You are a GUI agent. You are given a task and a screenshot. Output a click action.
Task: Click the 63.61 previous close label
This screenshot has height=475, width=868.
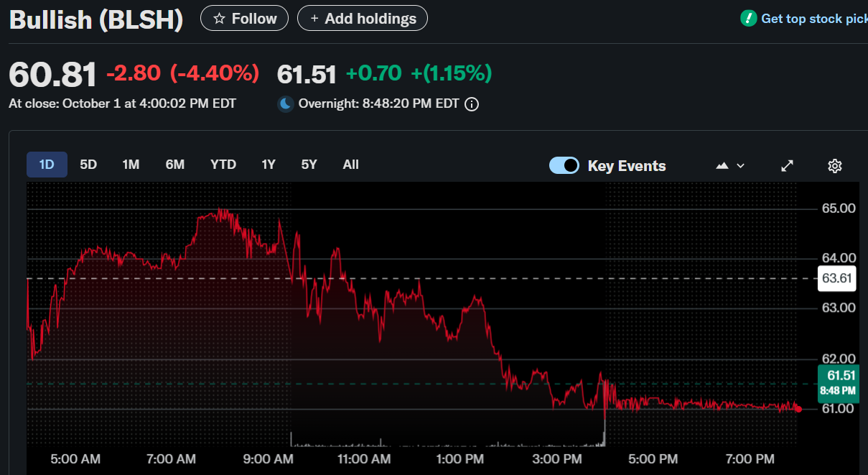click(x=837, y=278)
